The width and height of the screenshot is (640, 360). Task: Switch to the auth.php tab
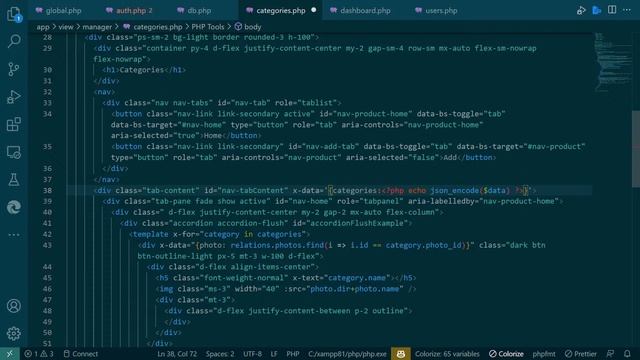[x=134, y=11]
